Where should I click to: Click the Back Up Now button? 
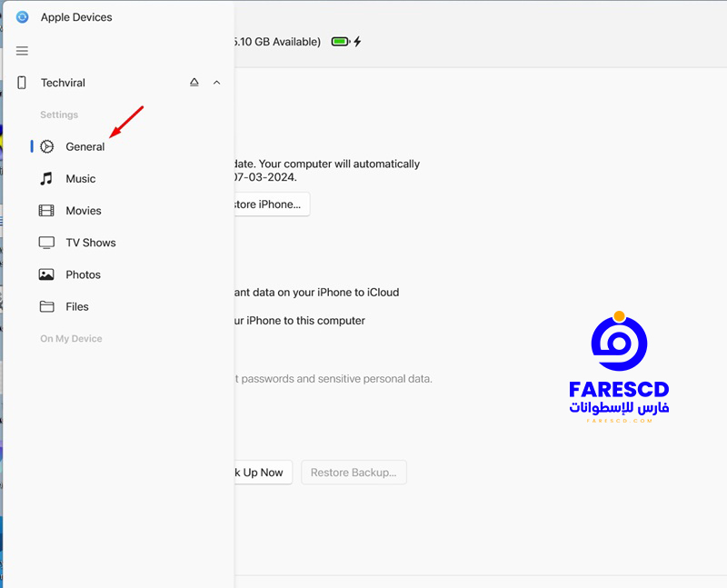coord(264,472)
